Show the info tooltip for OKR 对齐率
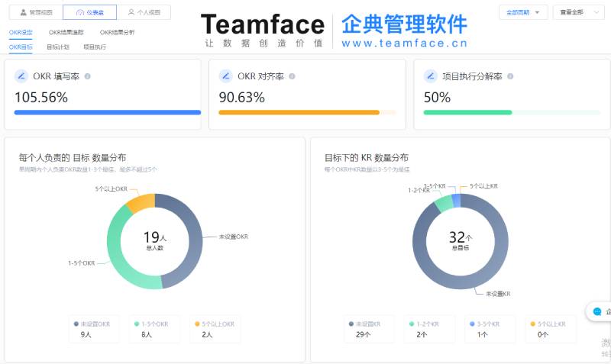 (292, 76)
